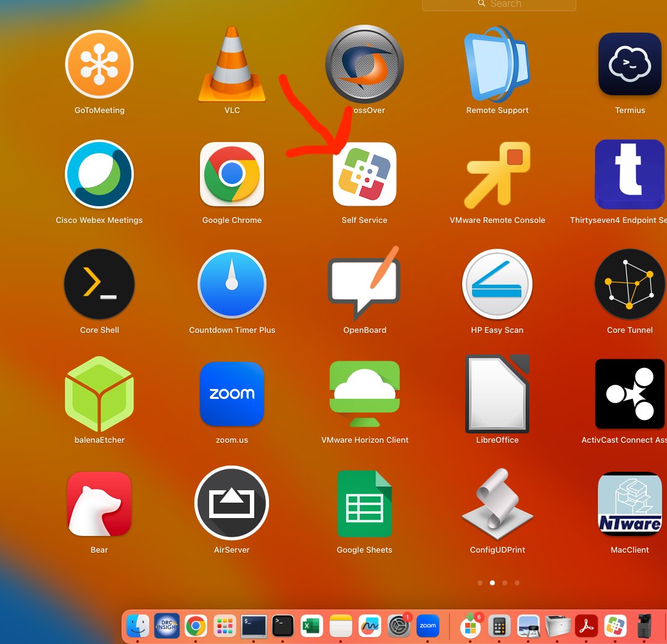Go to first Launchpad page dot
667x644 pixels.
pos(480,583)
